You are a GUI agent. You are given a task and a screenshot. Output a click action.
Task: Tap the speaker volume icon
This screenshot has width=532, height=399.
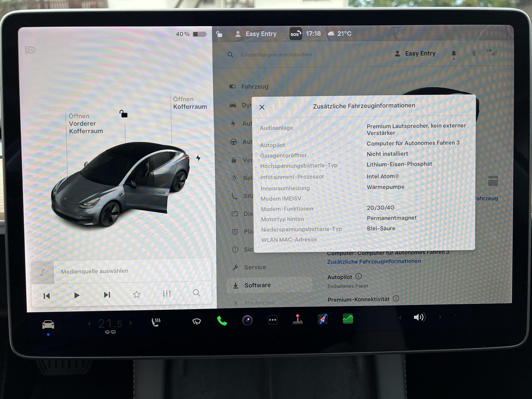(419, 317)
